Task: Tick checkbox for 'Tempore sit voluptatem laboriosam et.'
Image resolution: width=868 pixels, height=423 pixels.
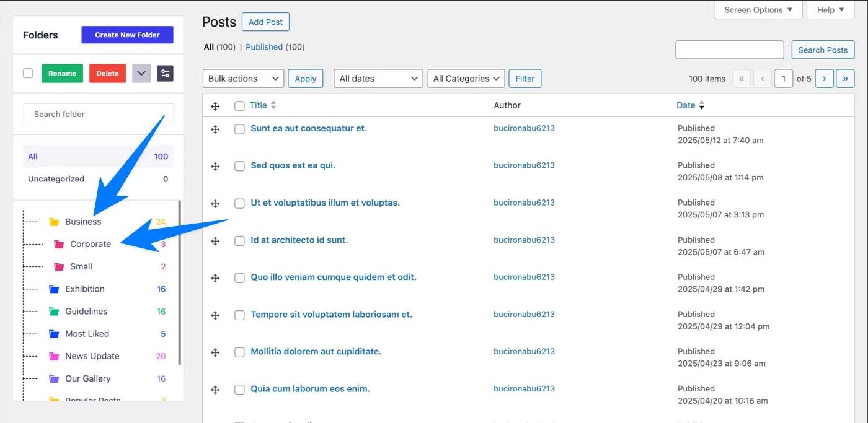Action: point(239,315)
